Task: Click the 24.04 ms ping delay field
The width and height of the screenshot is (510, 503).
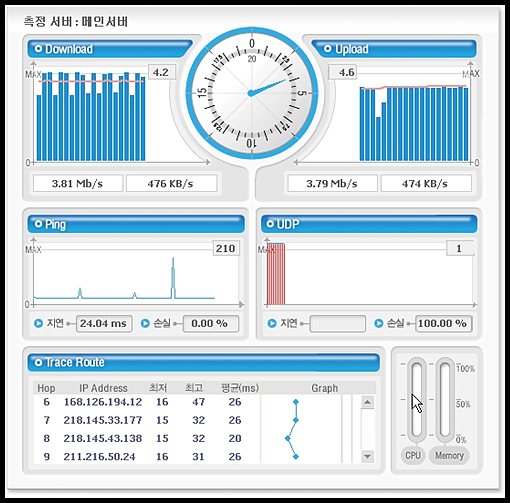Action: (x=104, y=323)
